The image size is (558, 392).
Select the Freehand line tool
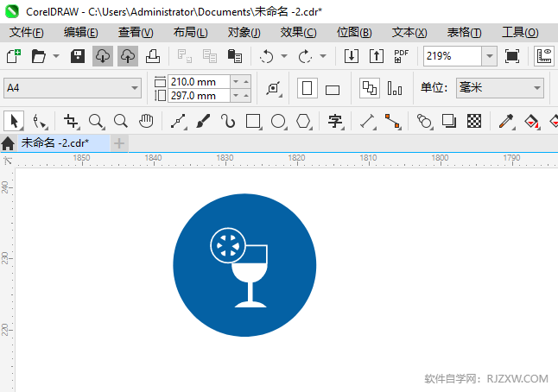[178, 121]
